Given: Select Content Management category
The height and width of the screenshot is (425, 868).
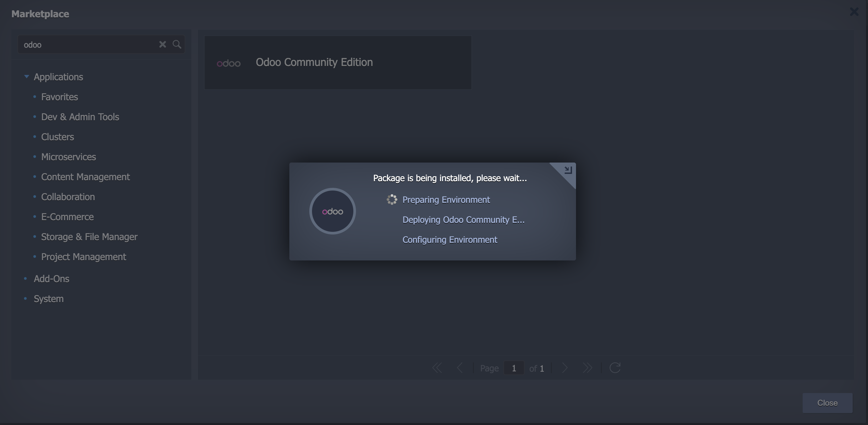Looking at the screenshot, I should tap(86, 177).
